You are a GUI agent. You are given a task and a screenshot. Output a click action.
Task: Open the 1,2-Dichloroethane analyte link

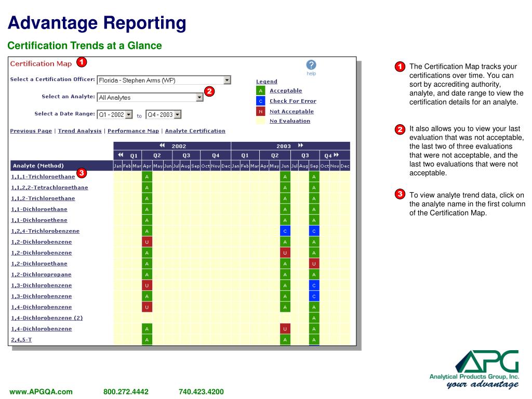click(39, 263)
